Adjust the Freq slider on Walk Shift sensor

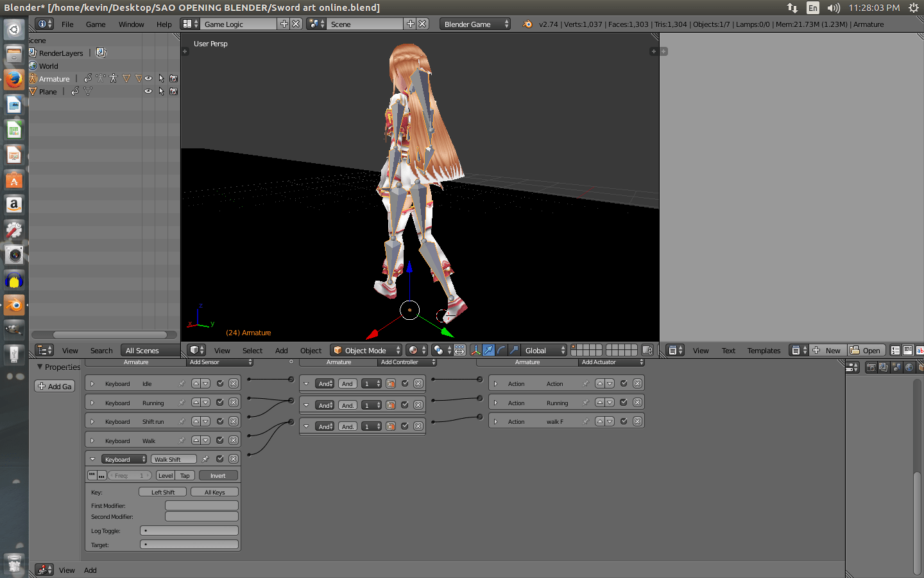point(130,475)
